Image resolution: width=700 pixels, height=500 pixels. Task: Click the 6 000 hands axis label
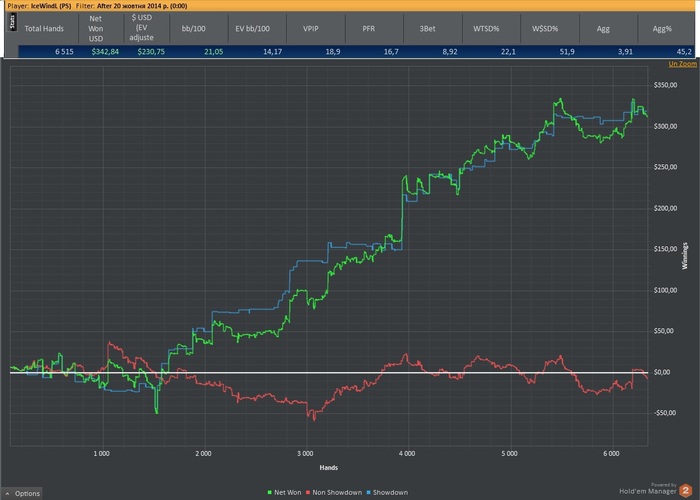(611, 454)
